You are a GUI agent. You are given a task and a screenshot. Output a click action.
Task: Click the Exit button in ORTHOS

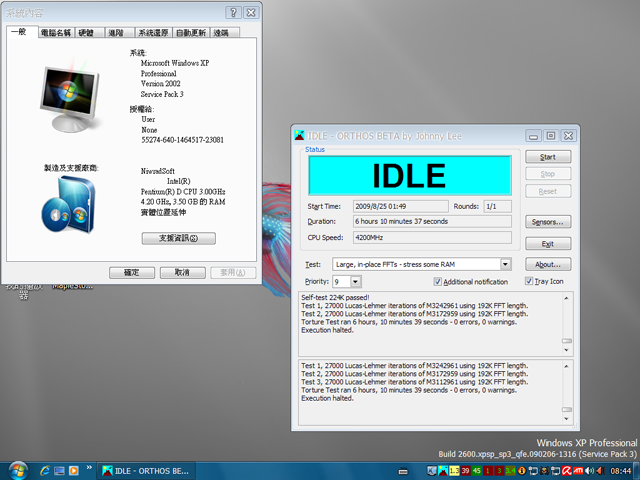coord(548,244)
